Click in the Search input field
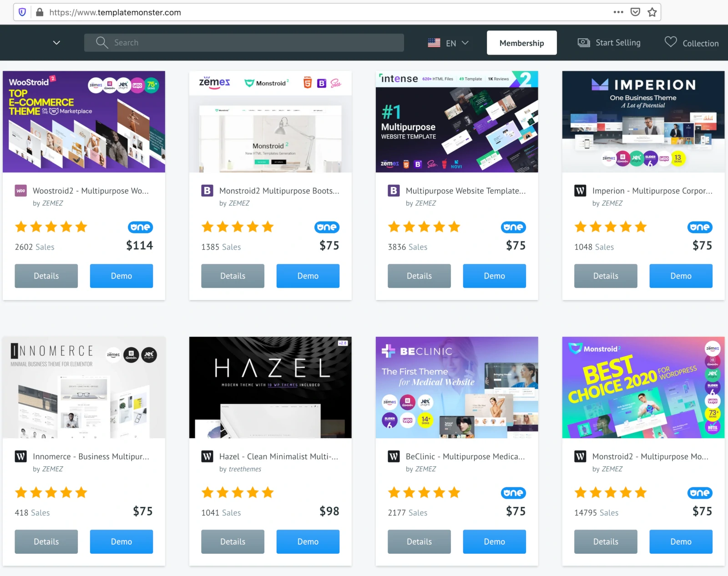The image size is (728, 576). [255, 43]
